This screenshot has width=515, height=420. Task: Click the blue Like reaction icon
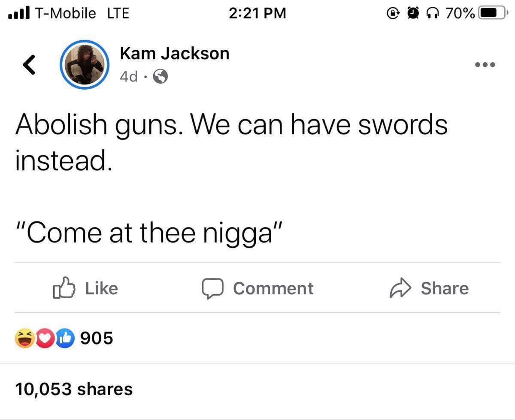pos(65,338)
